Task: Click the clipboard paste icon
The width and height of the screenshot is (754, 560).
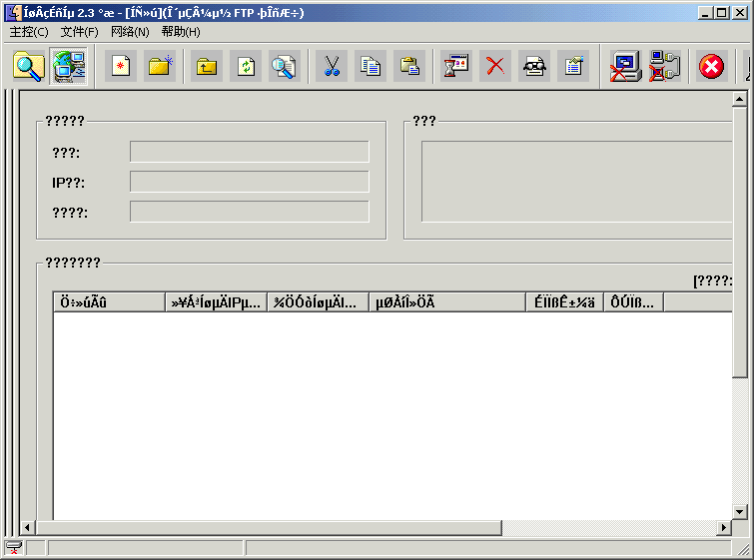Action: tap(409, 67)
